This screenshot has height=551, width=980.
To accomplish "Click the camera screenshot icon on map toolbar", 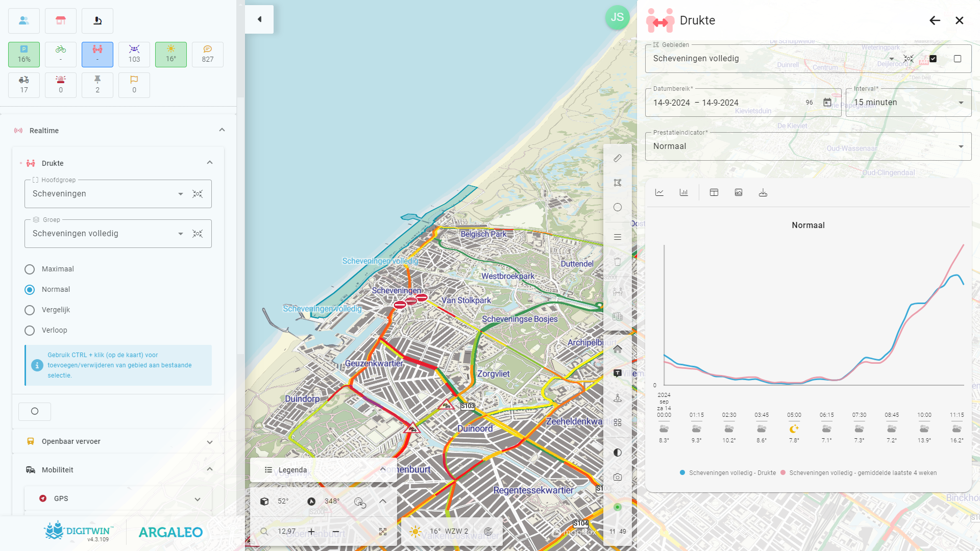I will pyautogui.click(x=618, y=477).
